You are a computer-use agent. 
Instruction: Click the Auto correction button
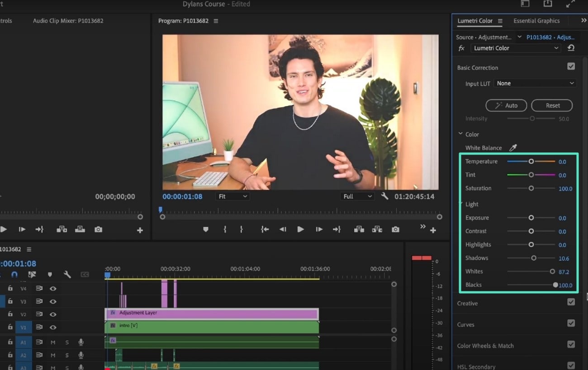point(506,105)
